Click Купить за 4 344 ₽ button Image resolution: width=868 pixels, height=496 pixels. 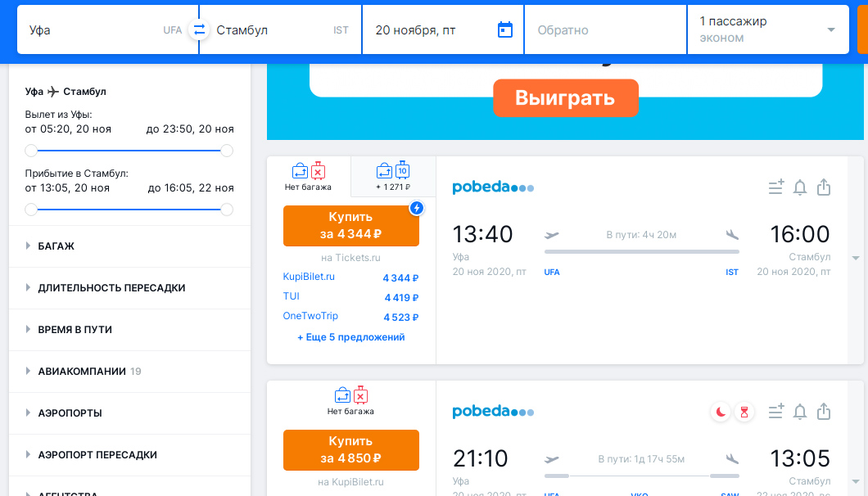point(351,226)
